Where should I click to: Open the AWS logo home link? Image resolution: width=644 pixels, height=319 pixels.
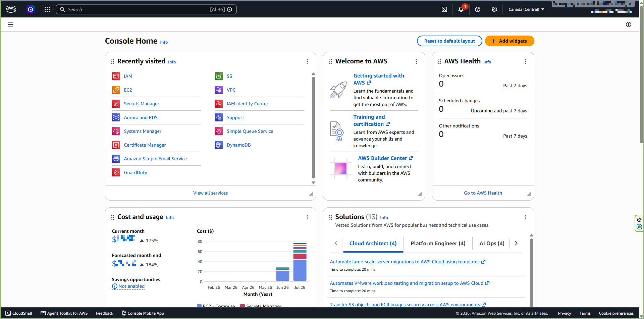tap(11, 9)
